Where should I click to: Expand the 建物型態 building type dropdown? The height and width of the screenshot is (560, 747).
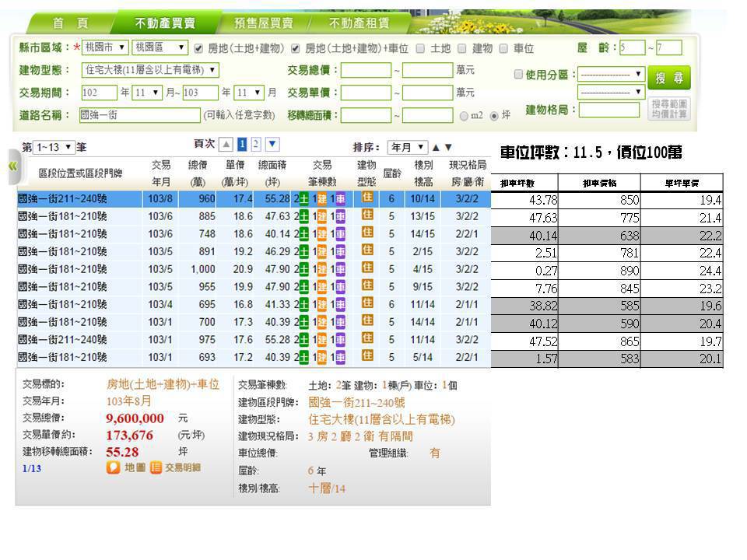(150, 70)
